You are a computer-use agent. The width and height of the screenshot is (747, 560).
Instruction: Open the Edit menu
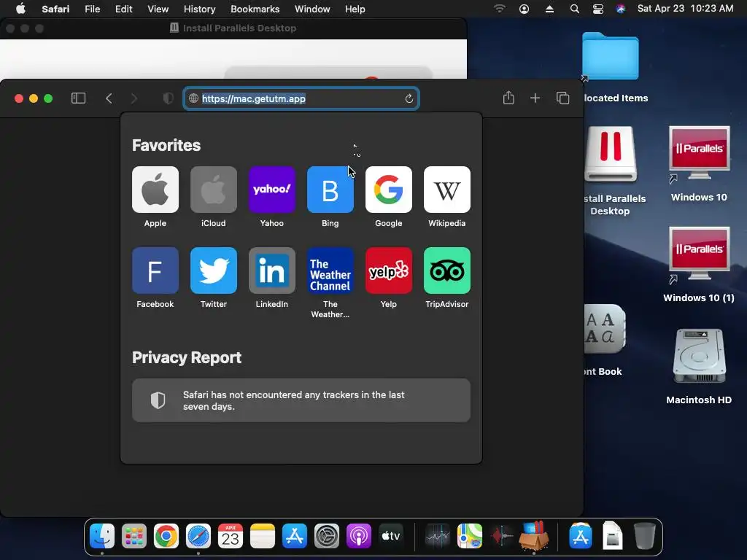[x=123, y=9]
